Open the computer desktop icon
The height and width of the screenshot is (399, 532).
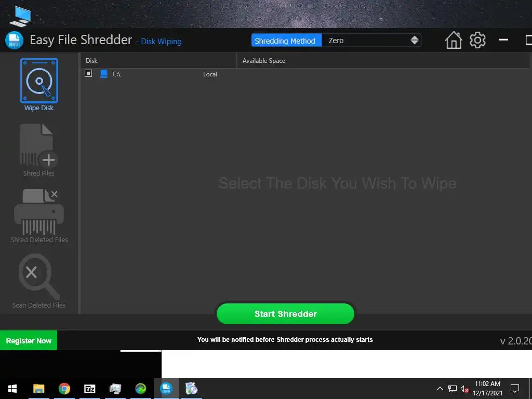(x=20, y=16)
